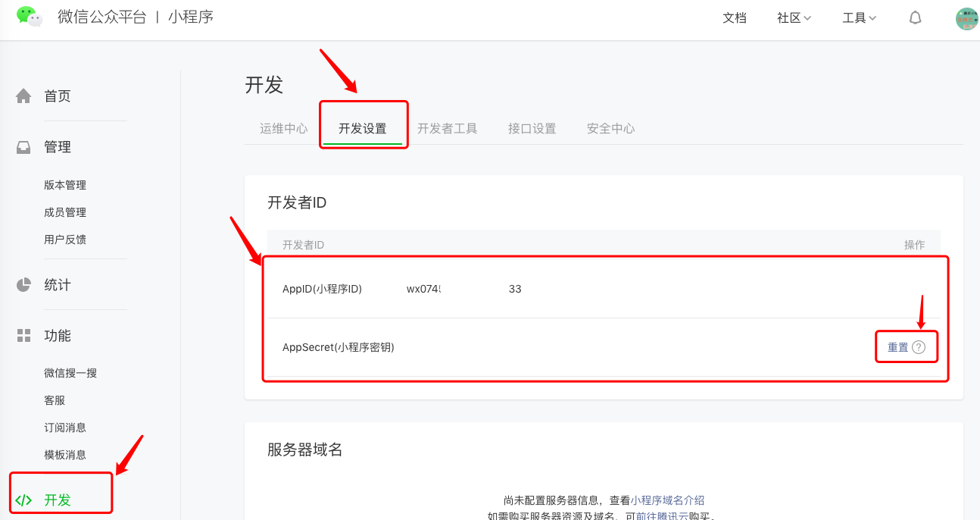Open the home page via the 首页 icon

(23, 96)
